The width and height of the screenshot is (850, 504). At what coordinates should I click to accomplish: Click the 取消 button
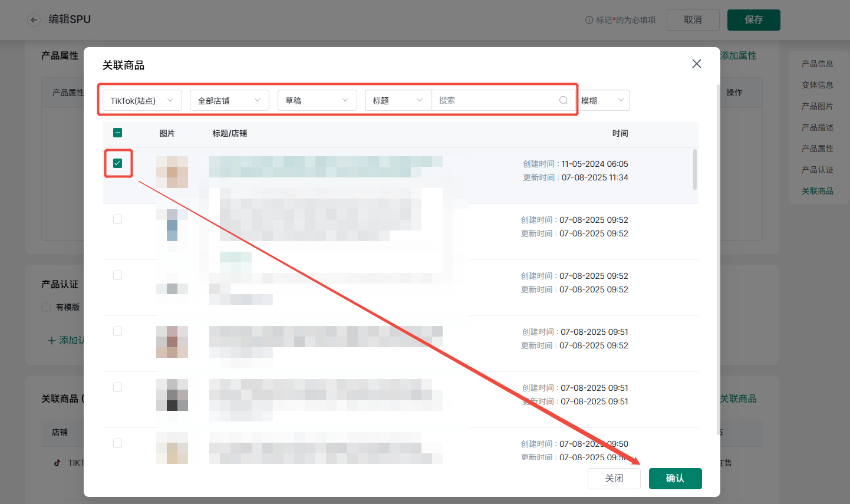tap(693, 19)
